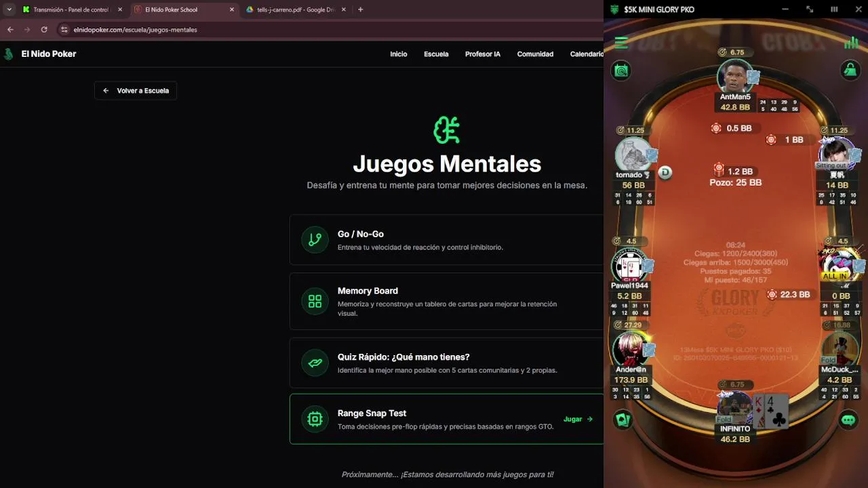868x488 pixels.
Task: Click the Pozo: 25 BB pot label
Action: click(735, 182)
